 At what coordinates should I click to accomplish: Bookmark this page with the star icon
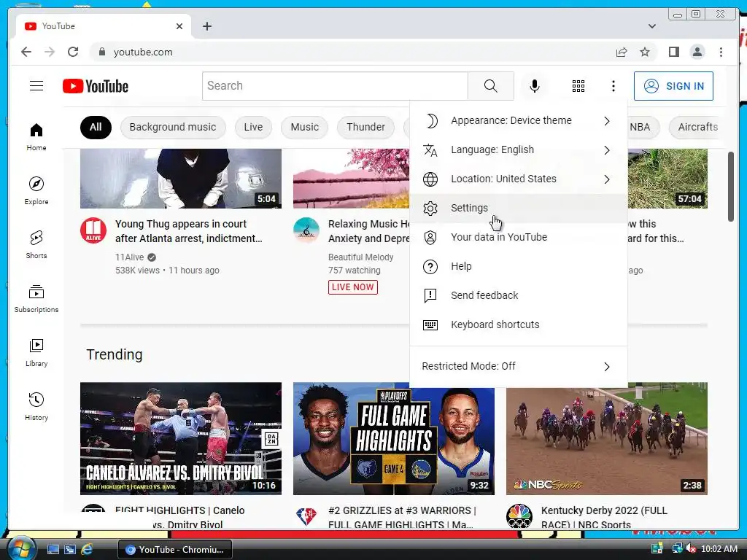[x=645, y=52]
